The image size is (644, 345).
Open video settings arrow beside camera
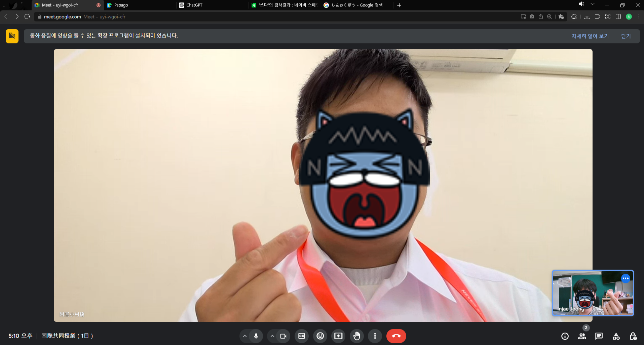tap(272, 336)
